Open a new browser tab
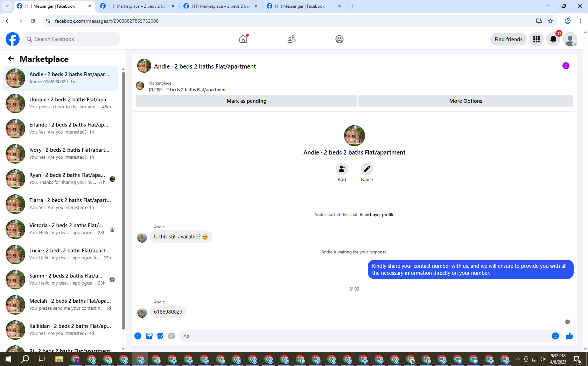This screenshot has width=588, height=366. pos(352,6)
